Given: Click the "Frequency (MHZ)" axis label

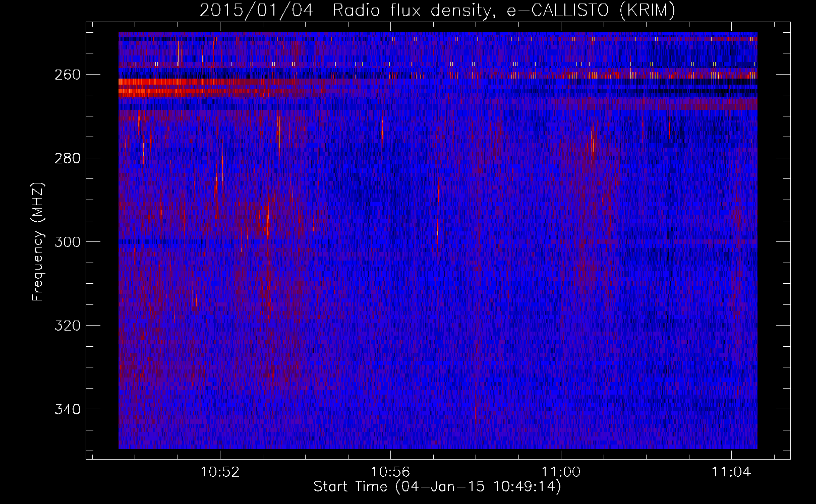Looking at the screenshot, I should [x=38, y=241].
